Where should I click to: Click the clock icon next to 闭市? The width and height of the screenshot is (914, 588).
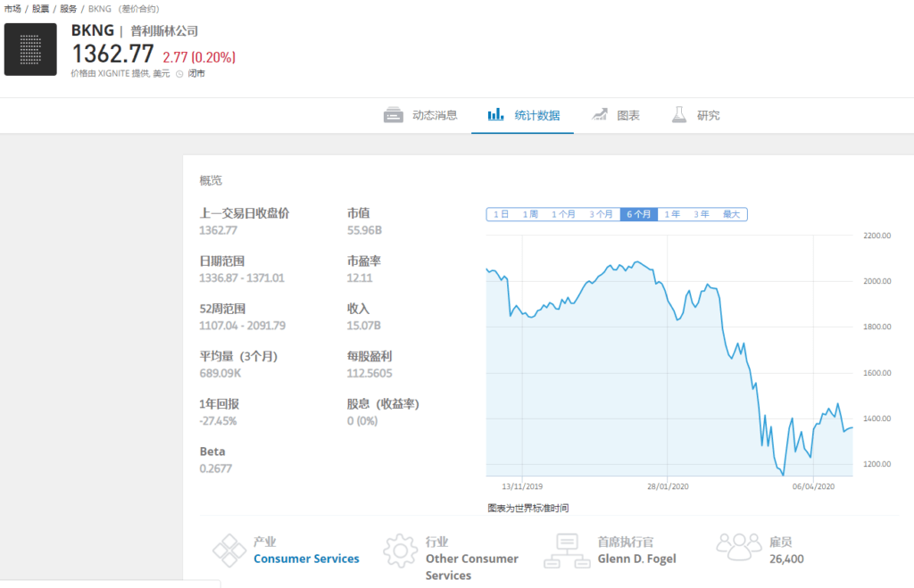[179, 74]
